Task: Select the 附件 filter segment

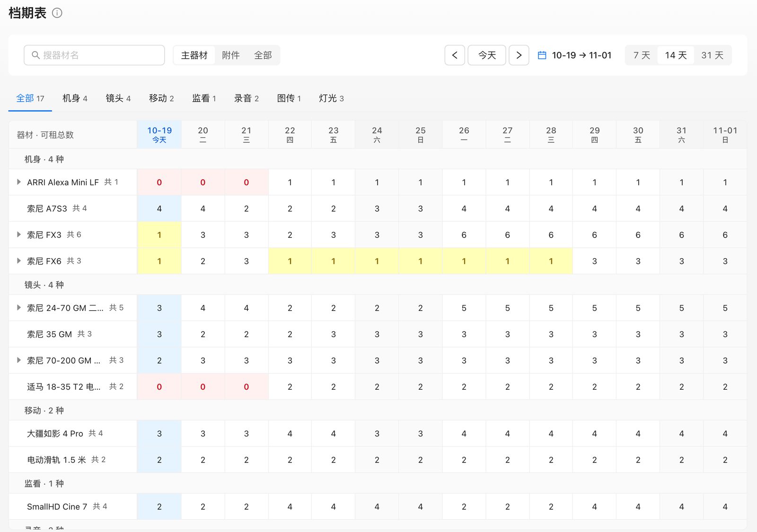Action: pyautogui.click(x=231, y=55)
